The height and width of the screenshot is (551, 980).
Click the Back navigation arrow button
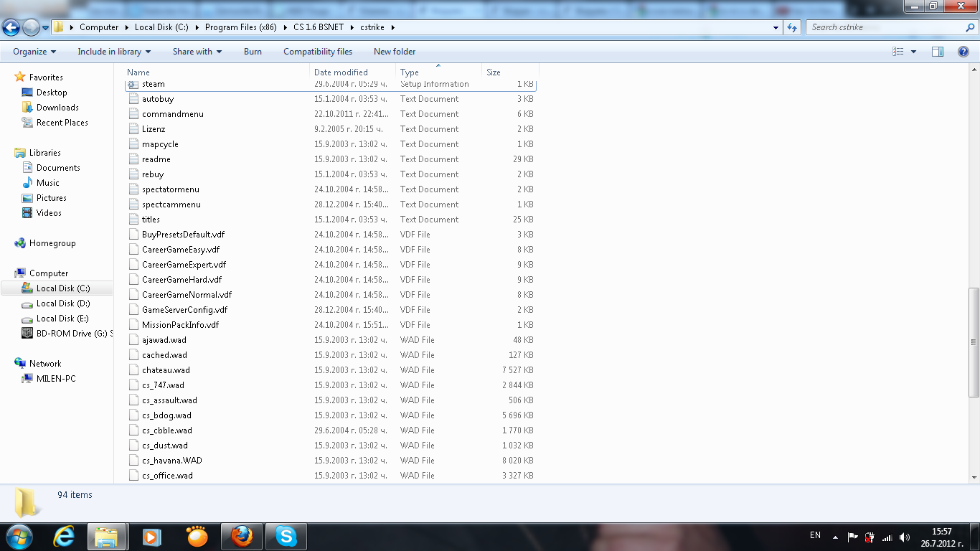tap(11, 27)
